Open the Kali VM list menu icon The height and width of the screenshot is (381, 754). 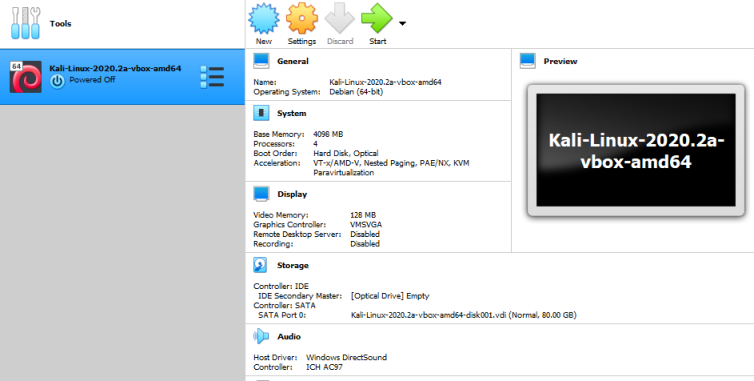pos(212,77)
